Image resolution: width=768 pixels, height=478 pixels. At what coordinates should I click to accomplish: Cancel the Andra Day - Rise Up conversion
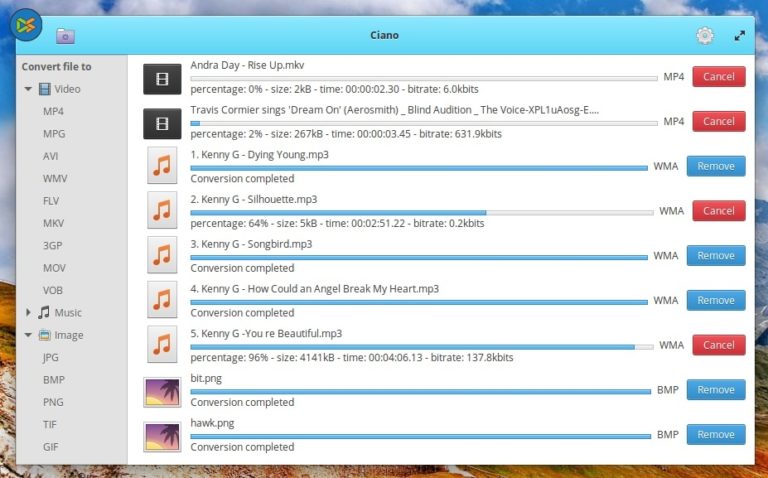click(718, 77)
